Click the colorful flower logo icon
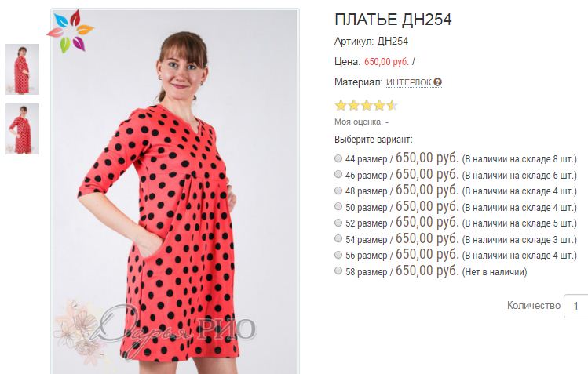Viewport: 588px width, 374px height. tap(70, 31)
